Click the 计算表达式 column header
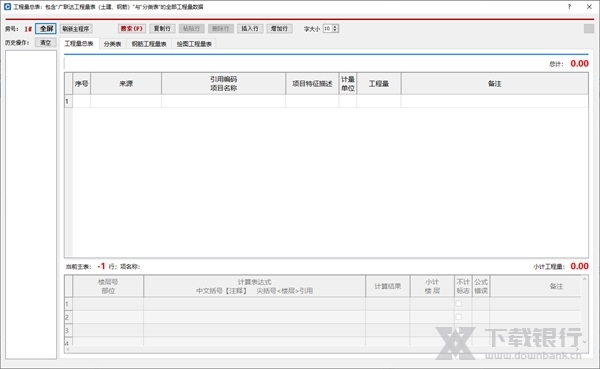The width and height of the screenshot is (600, 369). point(254,286)
